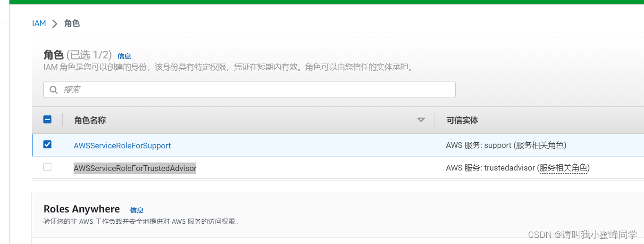This screenshot has width=644, height=244.
Task: Open 信息 link beside Roles Anywhere
Action: [x=137, y=210]
